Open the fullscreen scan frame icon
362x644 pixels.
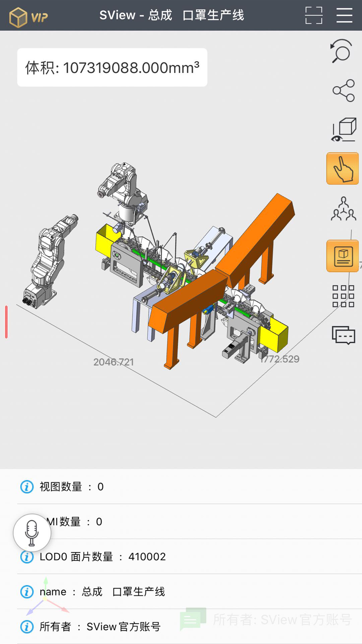click(x=314, y=15)
